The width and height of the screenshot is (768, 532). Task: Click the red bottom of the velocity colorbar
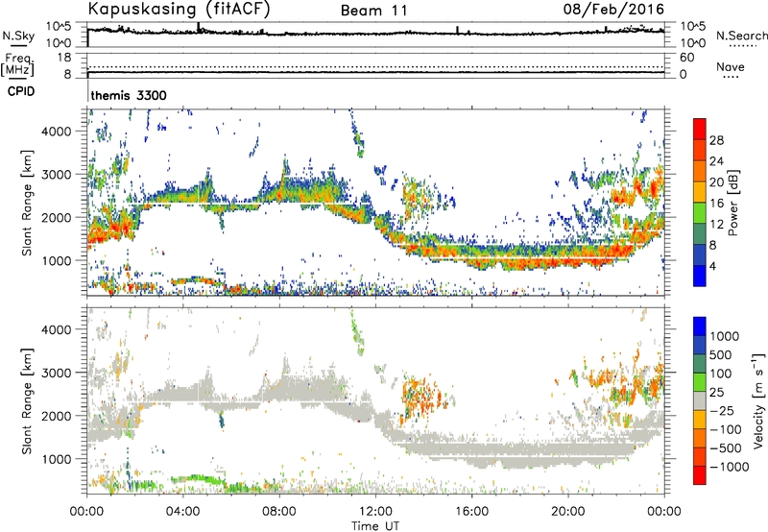coord(700,475)
